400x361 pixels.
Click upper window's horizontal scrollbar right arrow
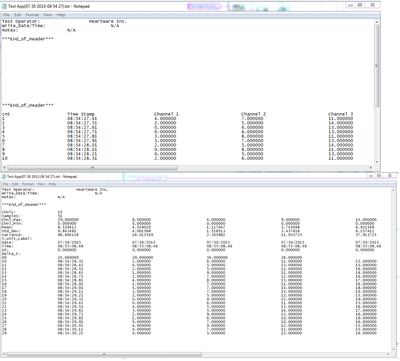pyautogui.click(x=371, y=168)
